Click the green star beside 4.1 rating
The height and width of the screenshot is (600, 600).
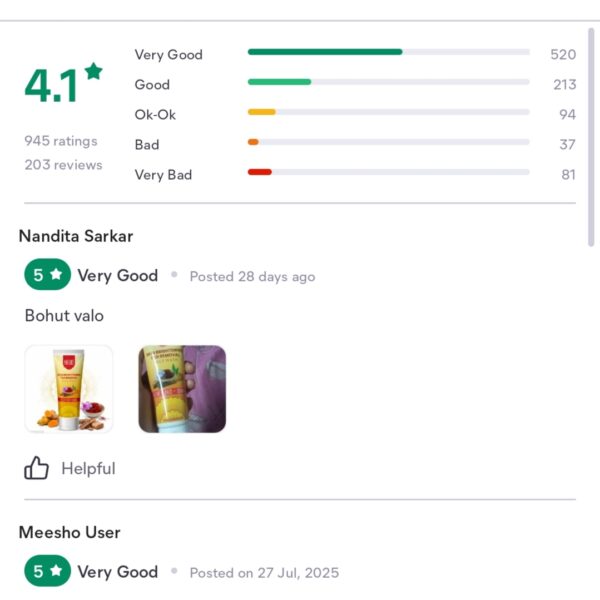[x=94, y=71]
